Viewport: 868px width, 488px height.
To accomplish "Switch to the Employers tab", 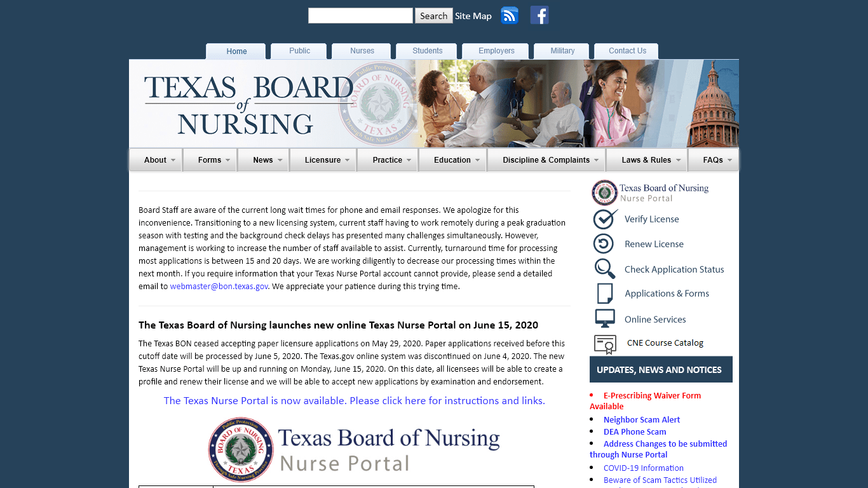I will [x=497, y=51].
